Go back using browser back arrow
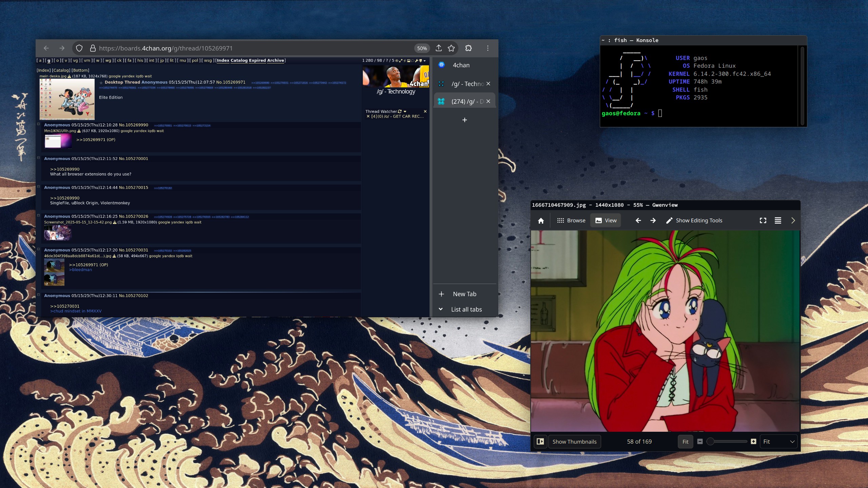This screenshot has height=488, width=868. [x=46, y=48]
